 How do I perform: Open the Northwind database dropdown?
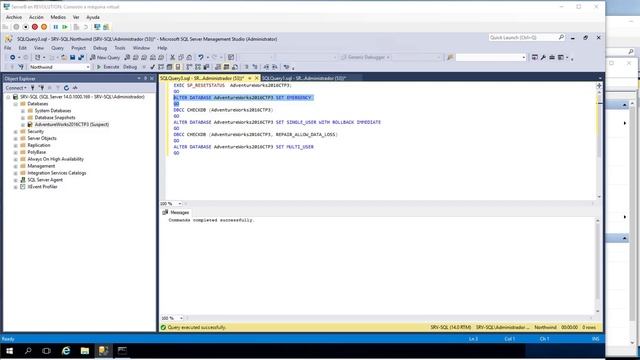88,67
